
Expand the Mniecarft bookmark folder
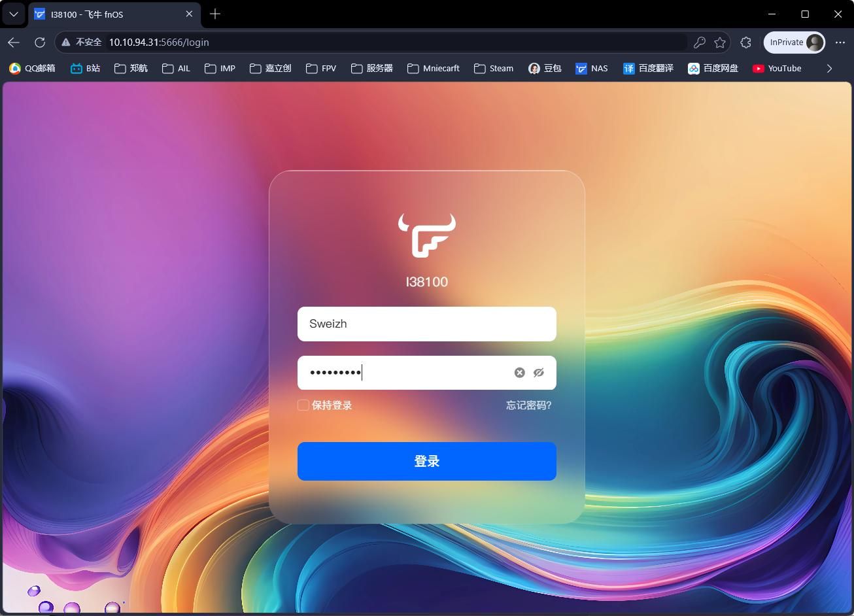click(434, 68)
